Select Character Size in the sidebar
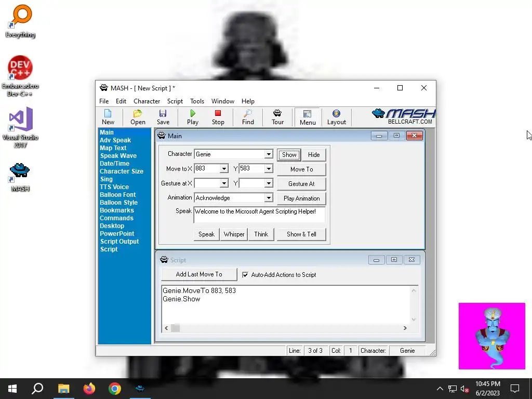 [121, 171]
